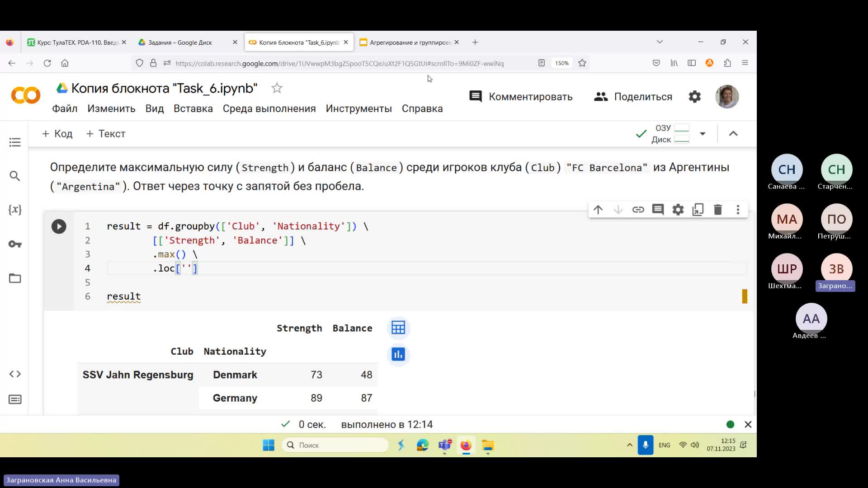Bookmark this page with star icon
Screen dimensions: 868x488
[x=582, y=63]
